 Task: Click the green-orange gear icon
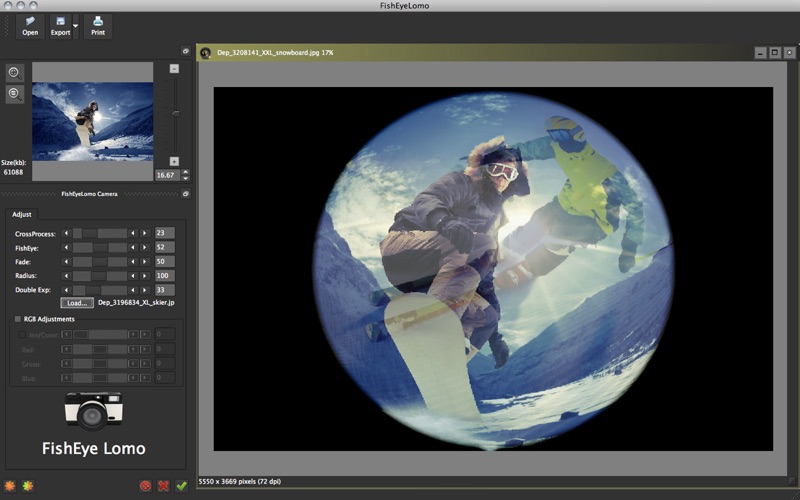pos(28,486)
